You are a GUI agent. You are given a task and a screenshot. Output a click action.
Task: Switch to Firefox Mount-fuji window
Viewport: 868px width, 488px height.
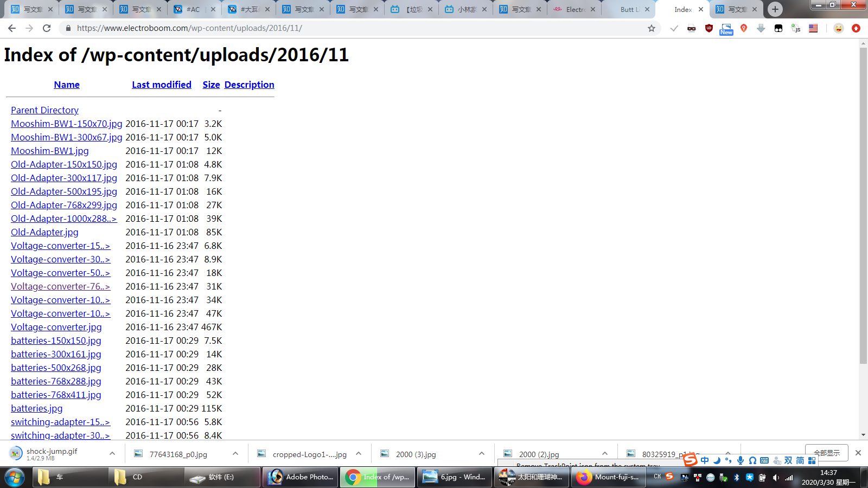tap(609, 477)
